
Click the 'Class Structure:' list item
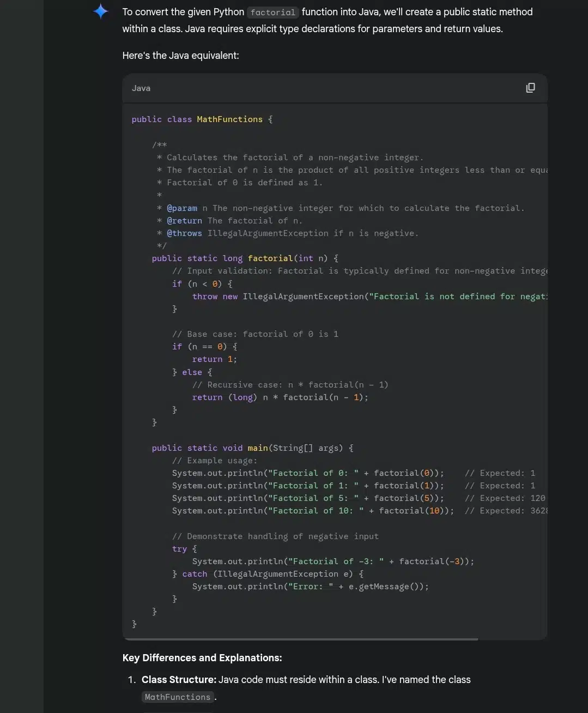point(306,688)
